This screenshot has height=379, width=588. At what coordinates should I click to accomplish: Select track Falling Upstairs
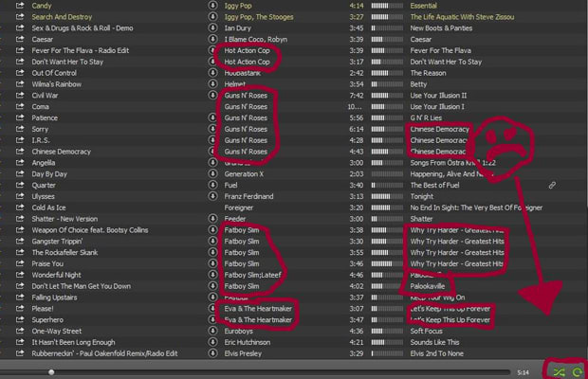point(54,298)
